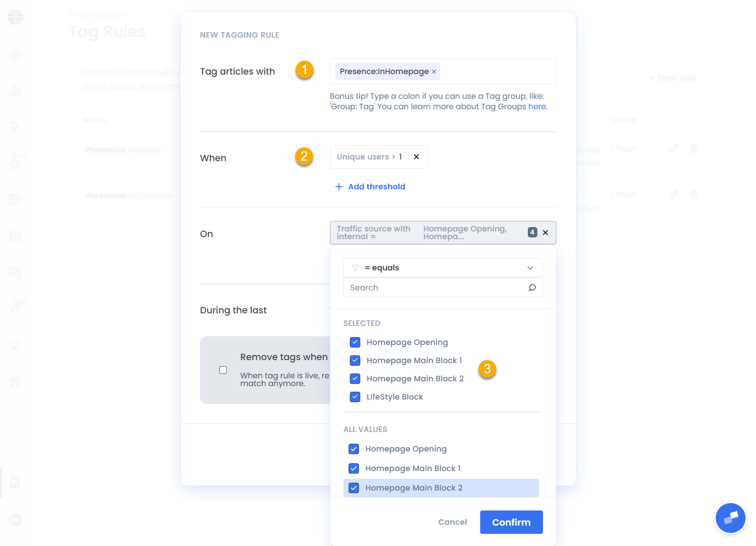The image size is (756, 546).
Task: Enable the Remove tags when checkbox
Action: pyautogui.click(x=223, y=370)
